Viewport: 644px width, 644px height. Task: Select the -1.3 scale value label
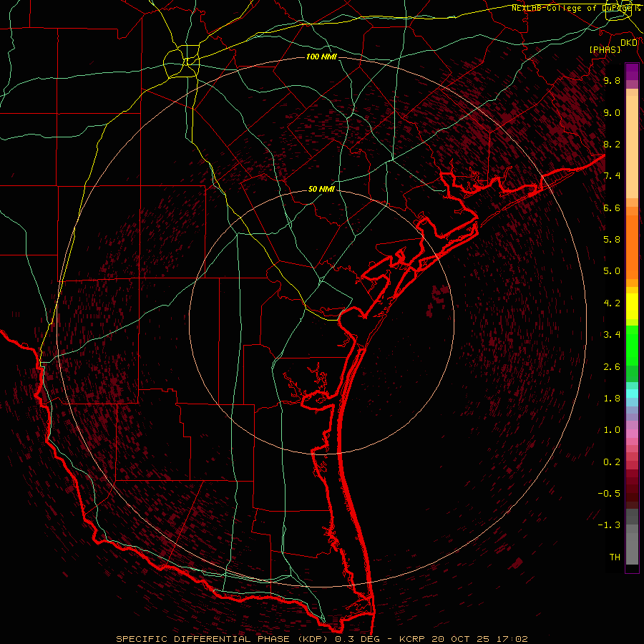pos(609,525)
